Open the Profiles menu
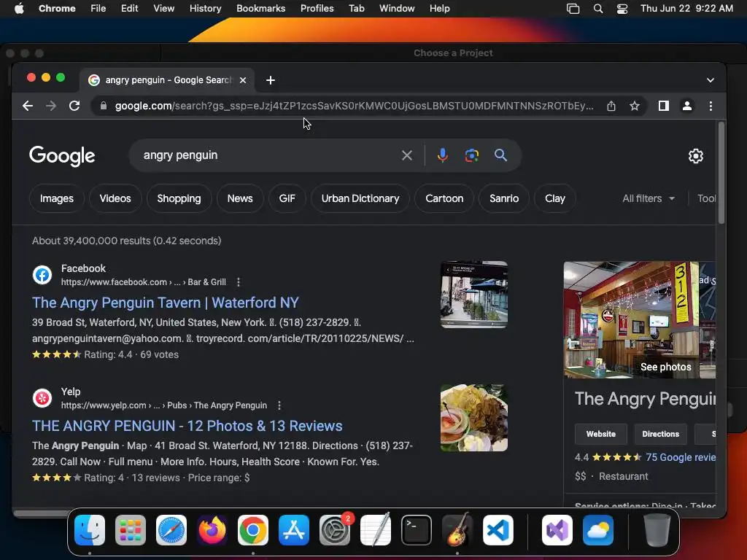The width and height of the screenshot is (747, 560). [317, 9]
